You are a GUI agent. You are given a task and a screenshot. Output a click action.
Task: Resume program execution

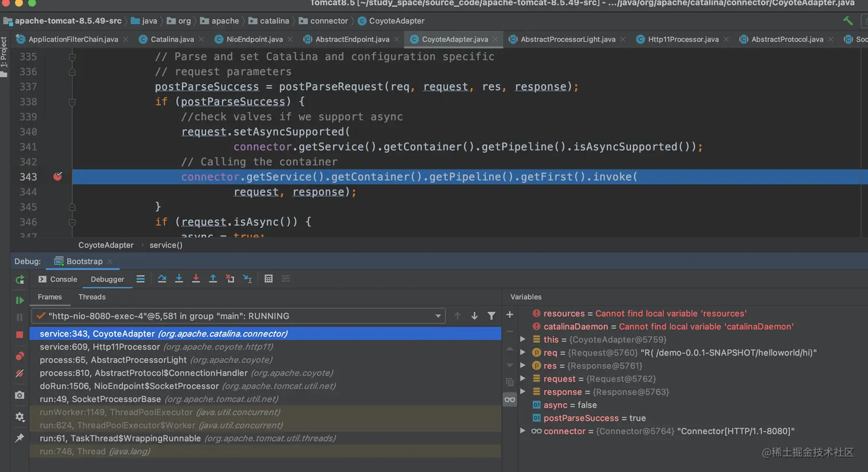coord(20,300)
